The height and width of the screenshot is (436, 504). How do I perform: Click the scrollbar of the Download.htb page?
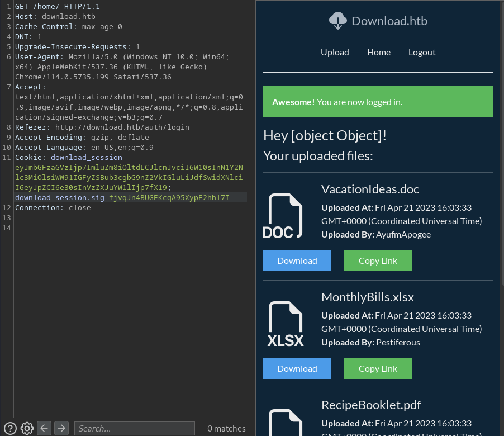pyautogui.click(x=502, y=145)
